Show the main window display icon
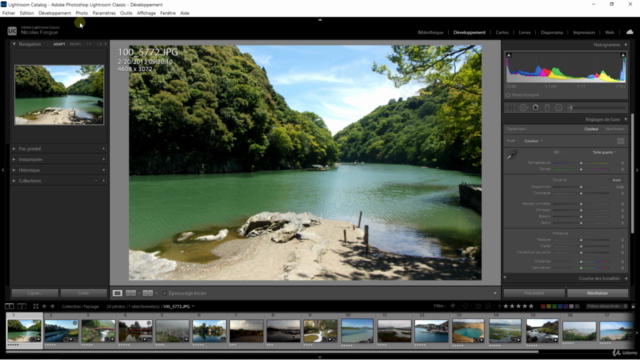The image size is (640, 360). tap(9, 306)
